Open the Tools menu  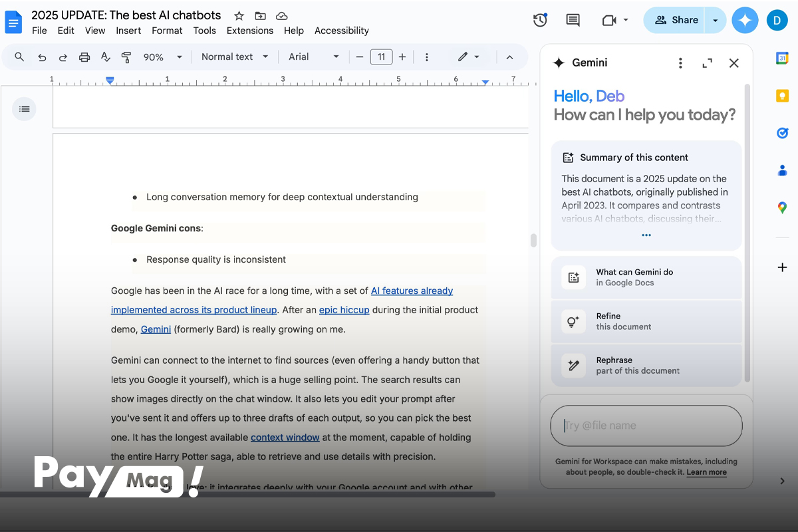[205, 31]
